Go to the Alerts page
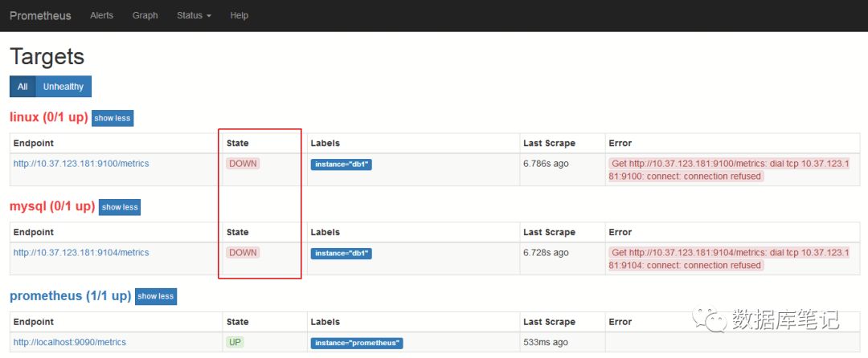 pyautogui.click(x=102, y=15)
